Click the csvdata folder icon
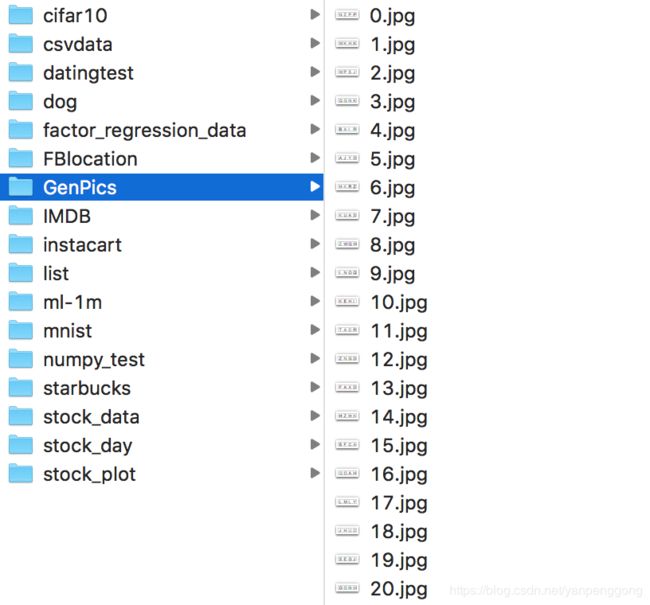This screenshot has height=605, width=650. pyautogui.click(x=20, y=44)
